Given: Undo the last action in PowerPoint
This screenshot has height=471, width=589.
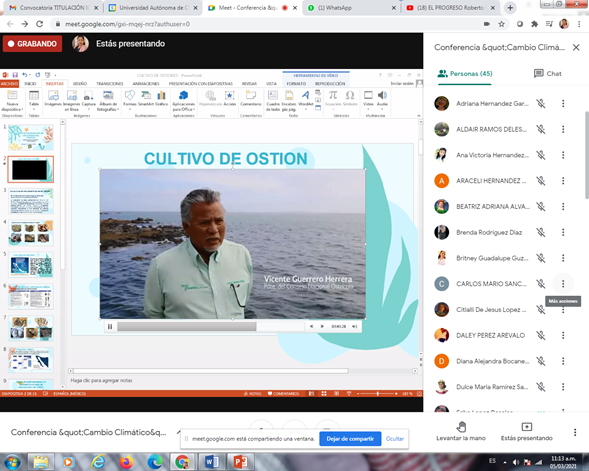Looking at the screenshot, I should tap(24, 75).
